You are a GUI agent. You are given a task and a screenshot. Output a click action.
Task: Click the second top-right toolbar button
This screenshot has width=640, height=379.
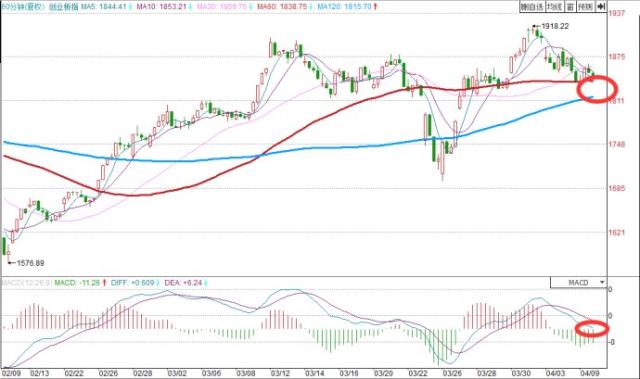click(554, 7)
